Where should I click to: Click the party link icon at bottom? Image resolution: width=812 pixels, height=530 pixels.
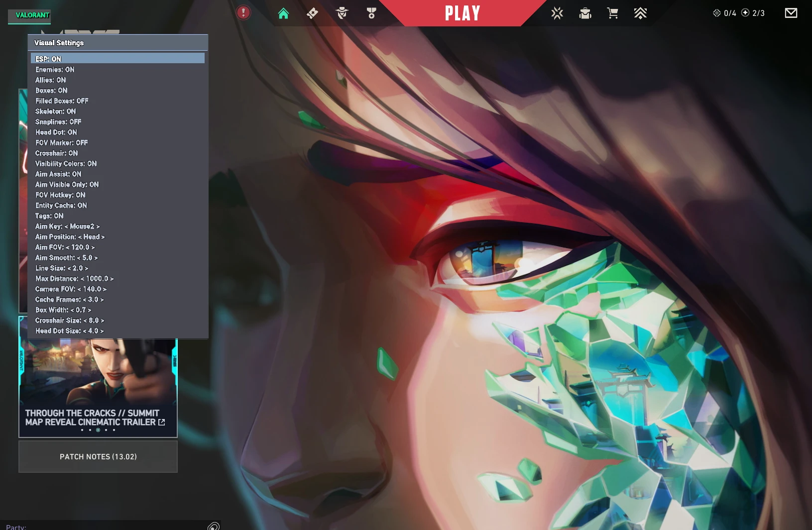click(214, 526)
